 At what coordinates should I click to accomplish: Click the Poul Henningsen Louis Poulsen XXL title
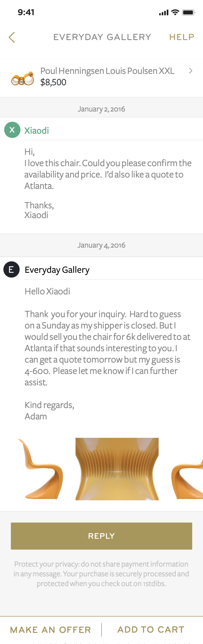tap(107, 71)
